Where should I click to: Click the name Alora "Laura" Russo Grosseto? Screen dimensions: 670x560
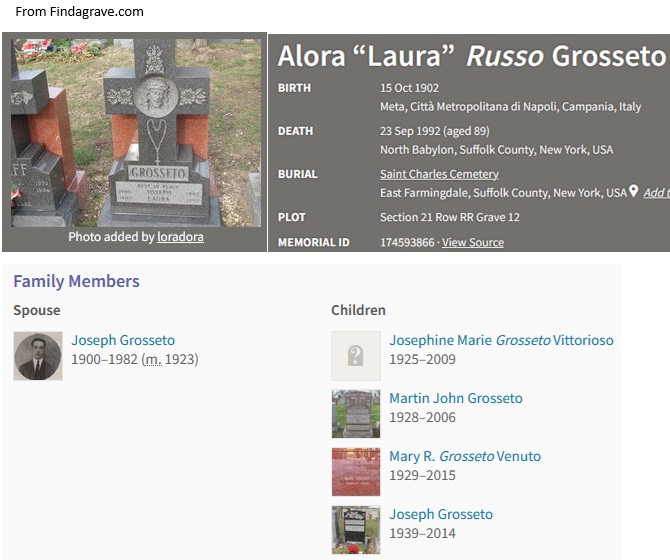472,56
